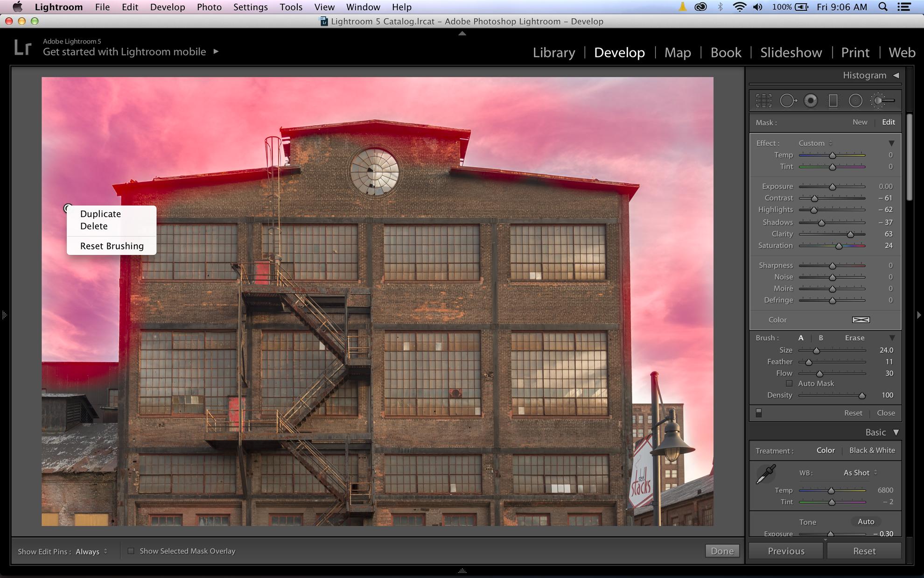Image resolution: width=924 pixels, height=578 pixels.
Task: Select the Radial Filter tool
Action: pyautogui.click(x=855, y=100)
